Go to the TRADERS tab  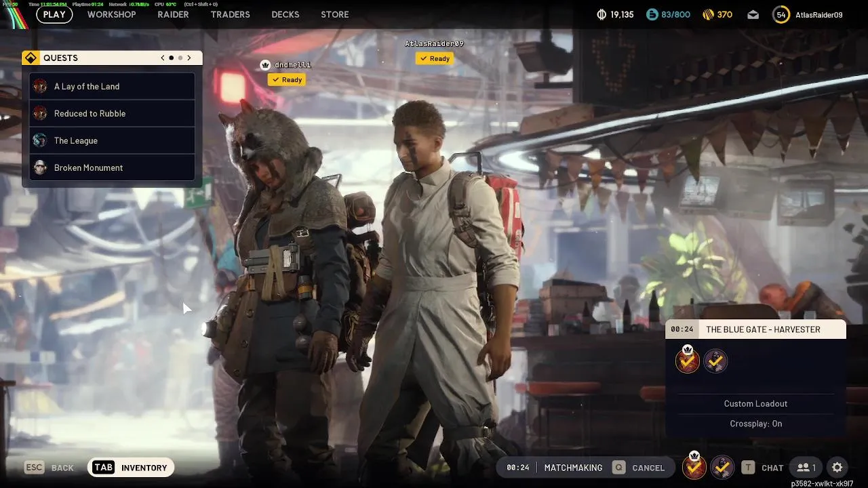pyautogui.click(x=230, y=14)
